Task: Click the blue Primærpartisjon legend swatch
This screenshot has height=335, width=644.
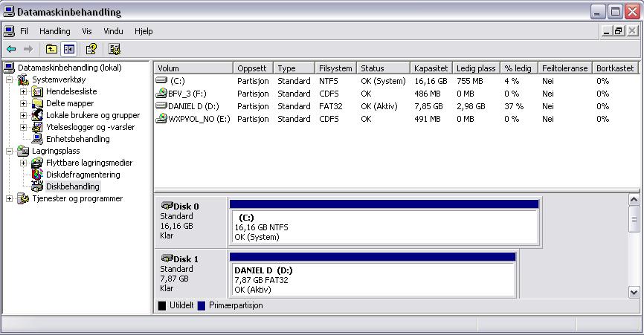Action: coord(202,305)
